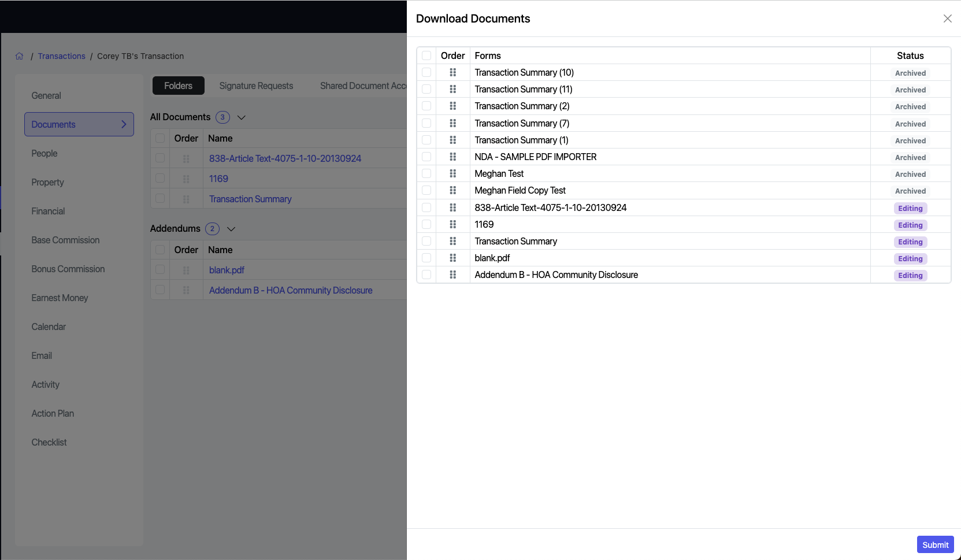Screen dimensions: 961x560
Task: Close the Download Documents panel
Action: pyautogui.click(x=948, y=18)
